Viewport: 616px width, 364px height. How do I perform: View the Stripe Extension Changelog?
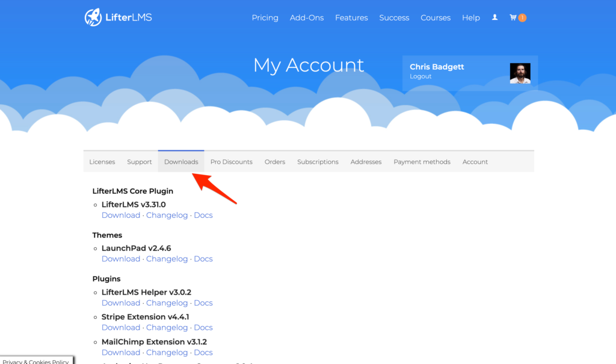point(167,327)
